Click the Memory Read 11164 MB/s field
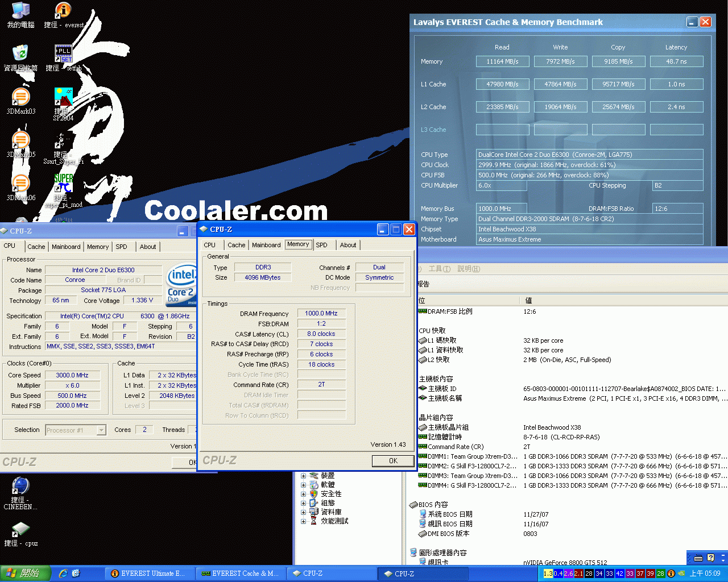728x582 pixels. (503, 61)
